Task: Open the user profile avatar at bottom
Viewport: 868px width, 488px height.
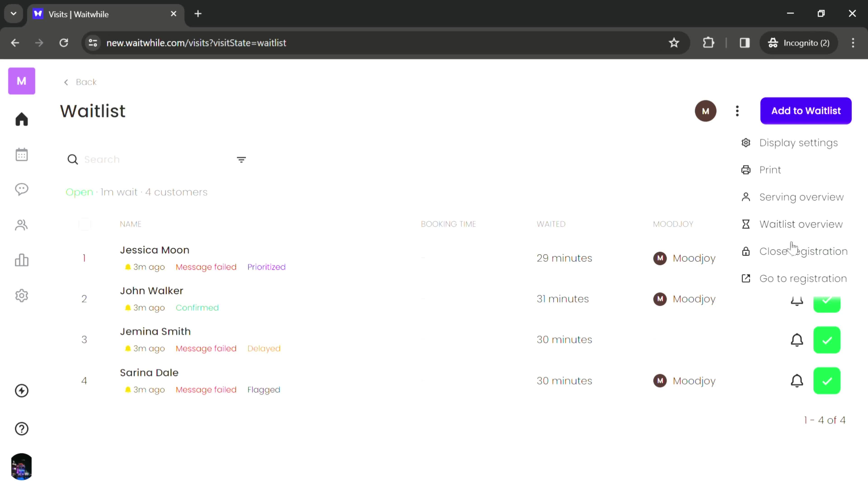Action: pyautogui.click(x=21, y=467)
